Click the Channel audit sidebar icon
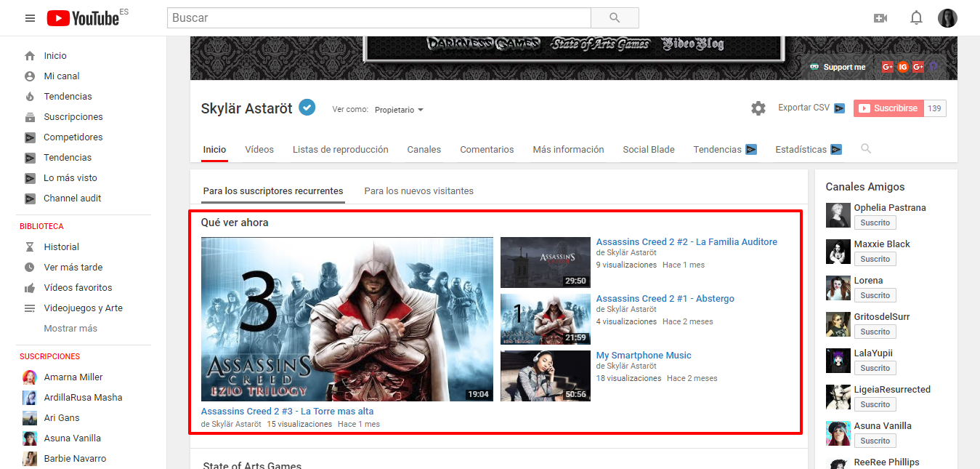The width and height of the screenshot is (980, 469). point(30,199)
